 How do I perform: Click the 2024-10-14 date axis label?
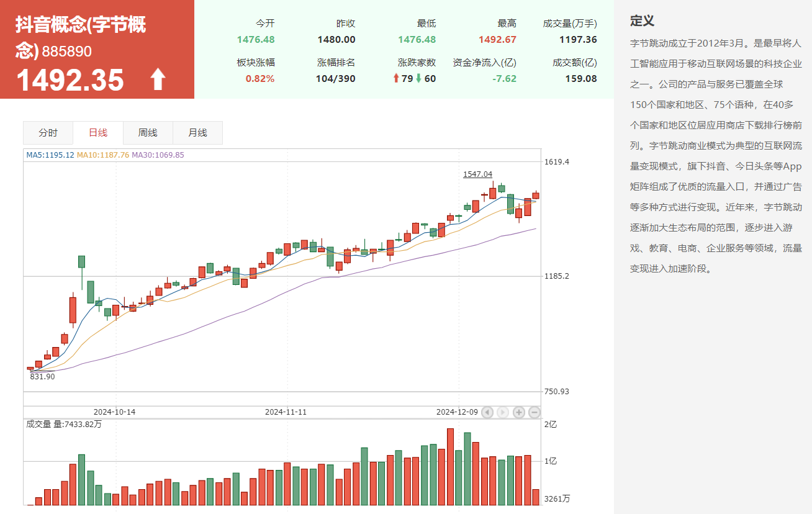pyautogui.click(x=115, y=412)
